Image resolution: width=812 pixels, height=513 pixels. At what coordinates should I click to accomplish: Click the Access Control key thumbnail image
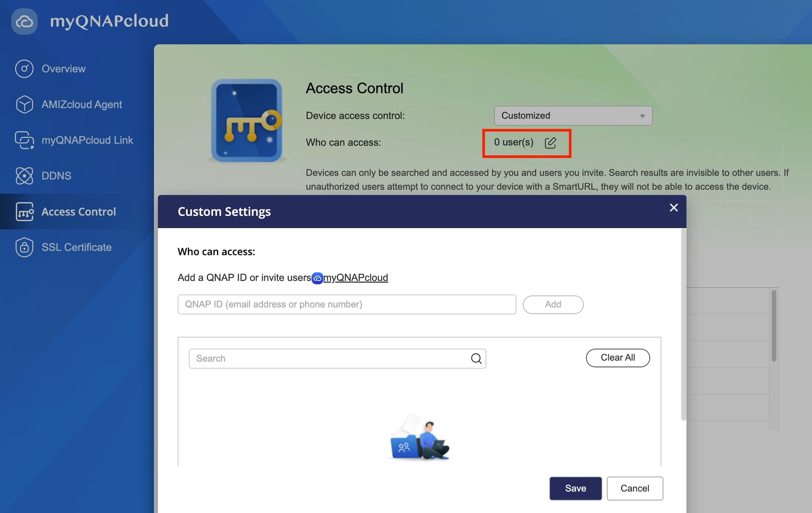coord(247,121)
